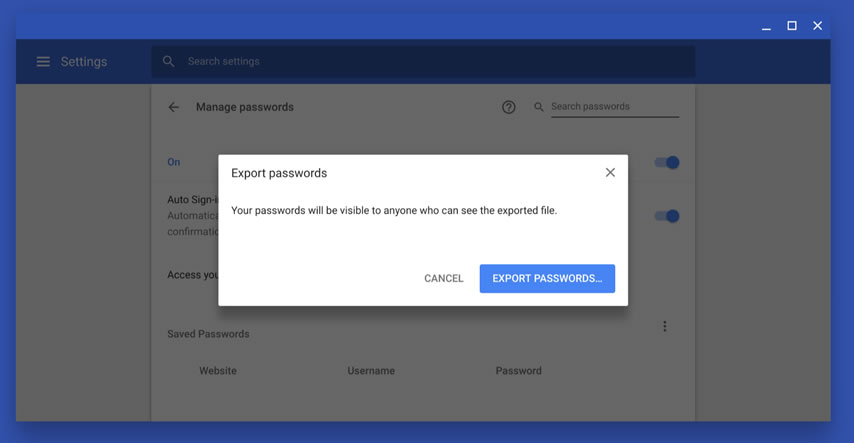Go back using the arrow beside Manage passwords
This screenshot has width=854, height=443.
coord(174,107)
